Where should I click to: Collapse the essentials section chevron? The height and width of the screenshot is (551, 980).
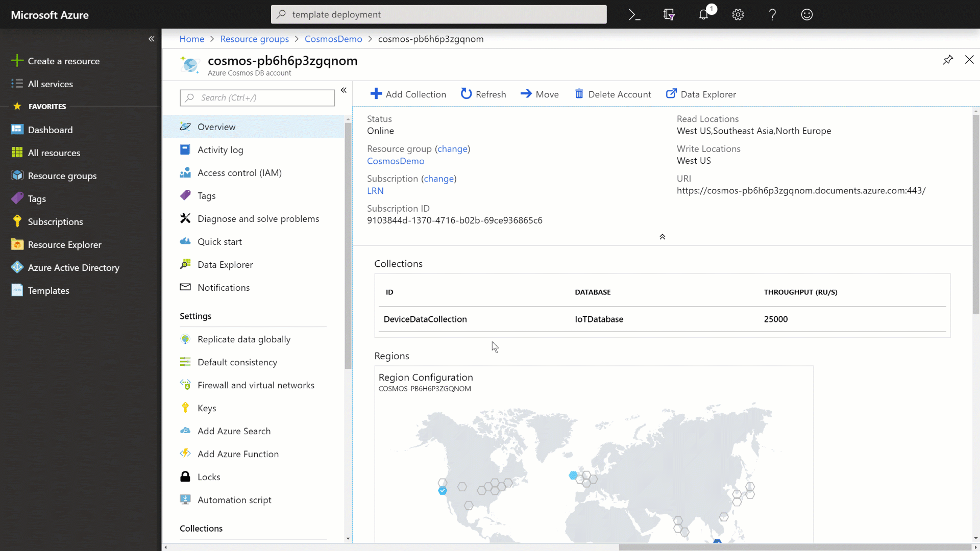click(x=662, y=237)
